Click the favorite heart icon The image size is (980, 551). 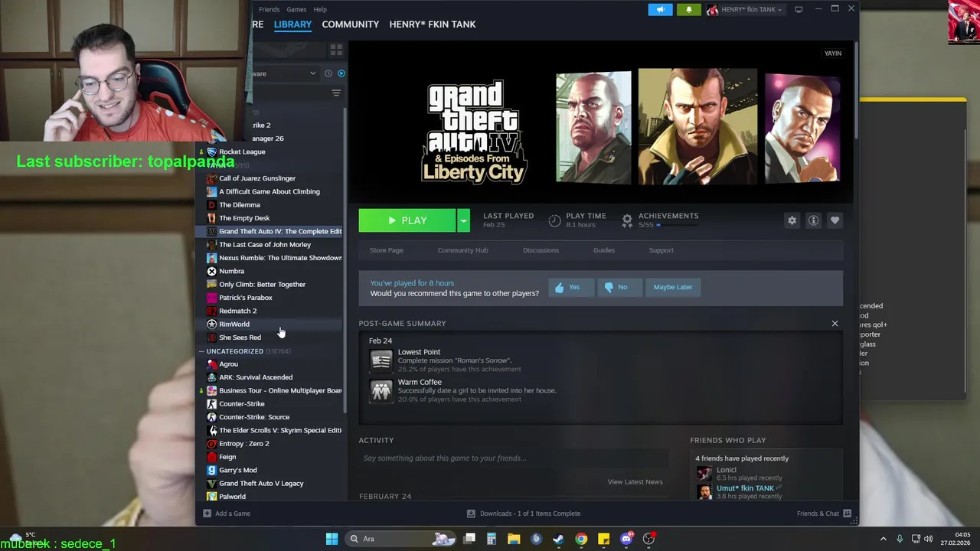tap(835, 220)
